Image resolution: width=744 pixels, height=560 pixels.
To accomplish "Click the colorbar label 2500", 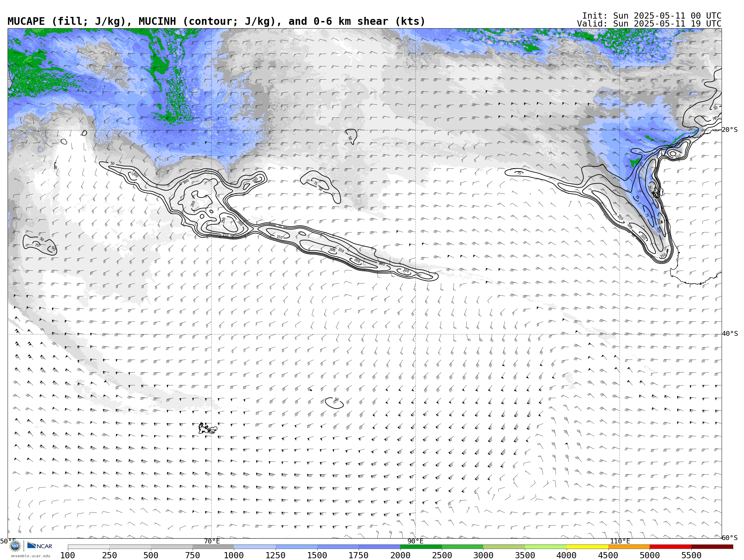I will pos(442,556).
